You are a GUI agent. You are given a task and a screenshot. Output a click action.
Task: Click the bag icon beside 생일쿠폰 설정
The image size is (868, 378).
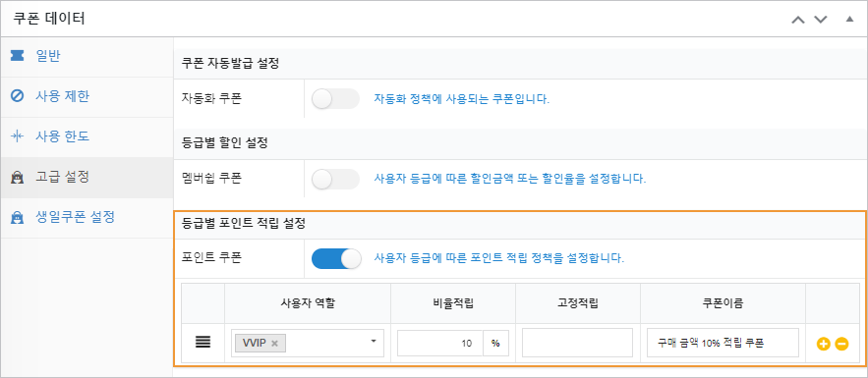[17, 218]
